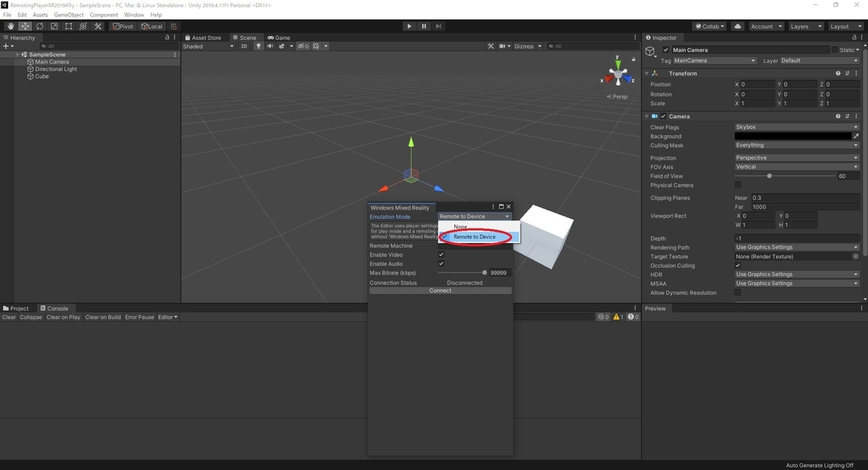This screenshot has height=470, width=868.
Task: Open the Component menu
Action: [x=103, y=14]
